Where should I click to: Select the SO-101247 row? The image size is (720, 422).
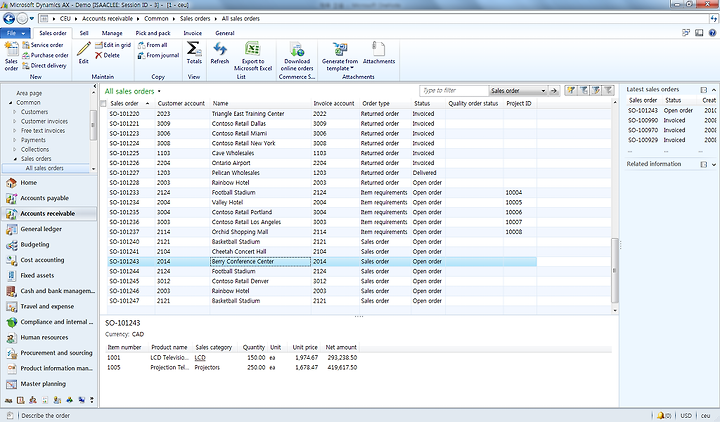(321, 301)
